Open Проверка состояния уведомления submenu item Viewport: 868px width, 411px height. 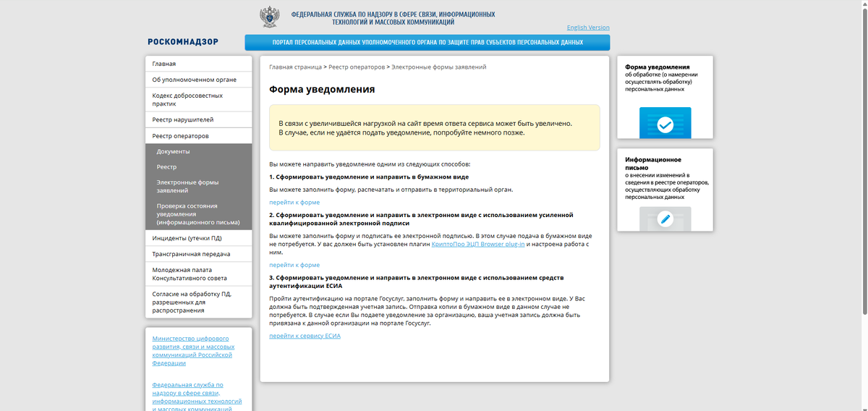click(x=198, y=214)
